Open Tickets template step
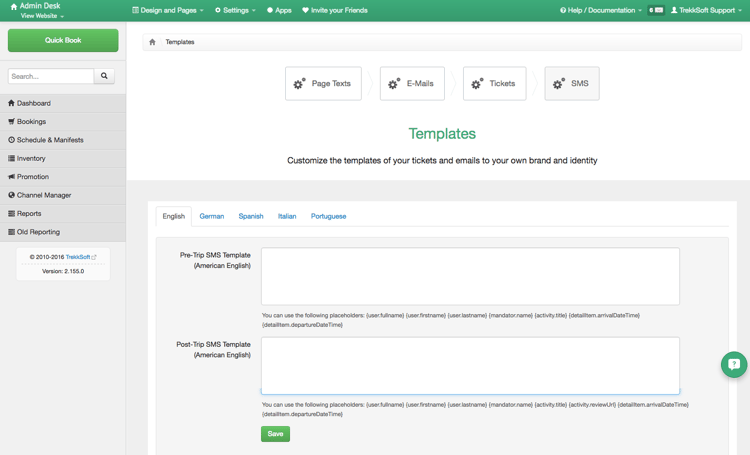 click(x=494, y=84)
